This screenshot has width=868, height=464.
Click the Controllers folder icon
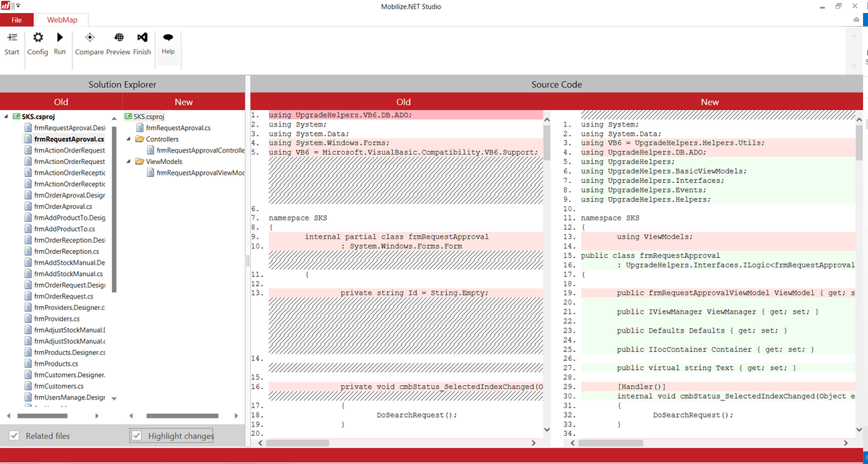click(x=140, y=139)
